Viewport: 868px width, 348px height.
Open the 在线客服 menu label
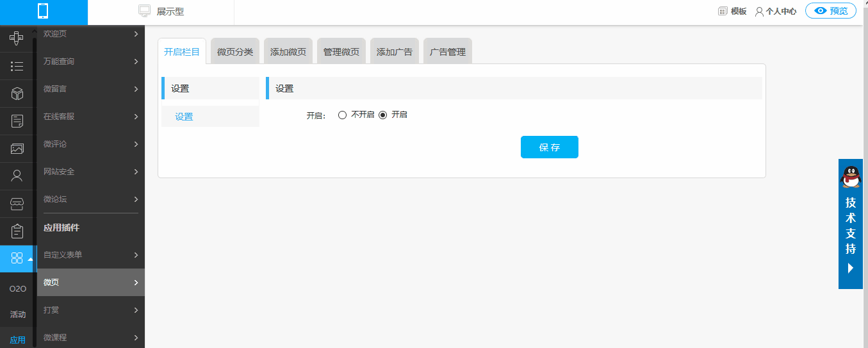[x=59, y=117]
